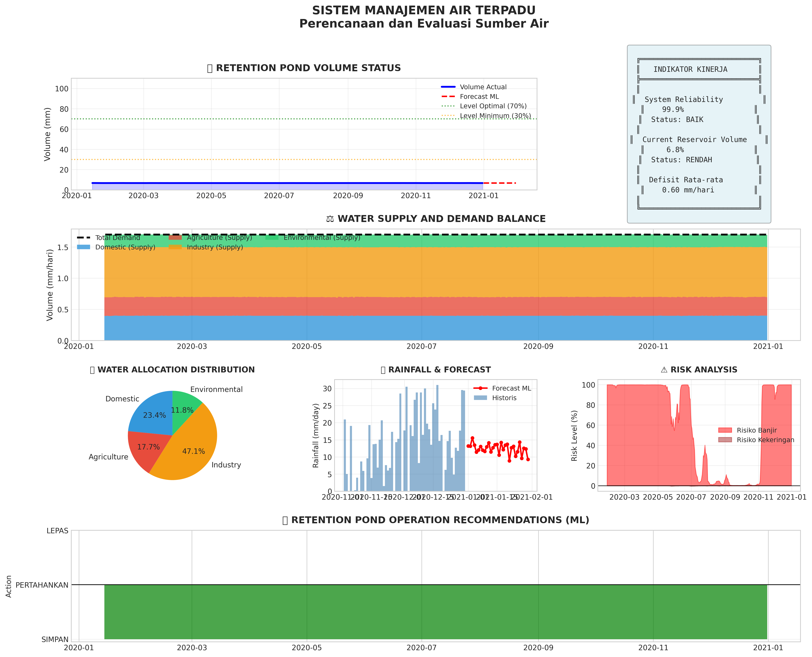Screen dimensions: 812x657
Task: Click the Risiko Banjir legend patch
Action: pyautogui.click(x=725, y=430)
